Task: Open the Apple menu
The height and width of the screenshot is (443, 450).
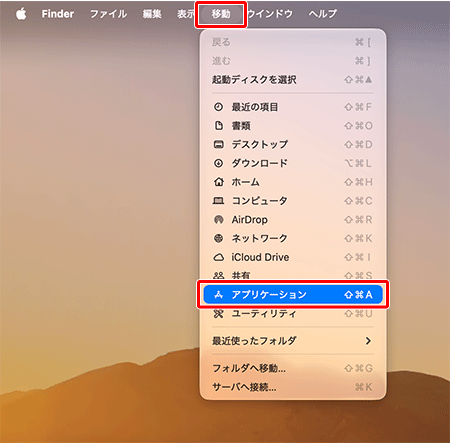Action: click(21, 14)
